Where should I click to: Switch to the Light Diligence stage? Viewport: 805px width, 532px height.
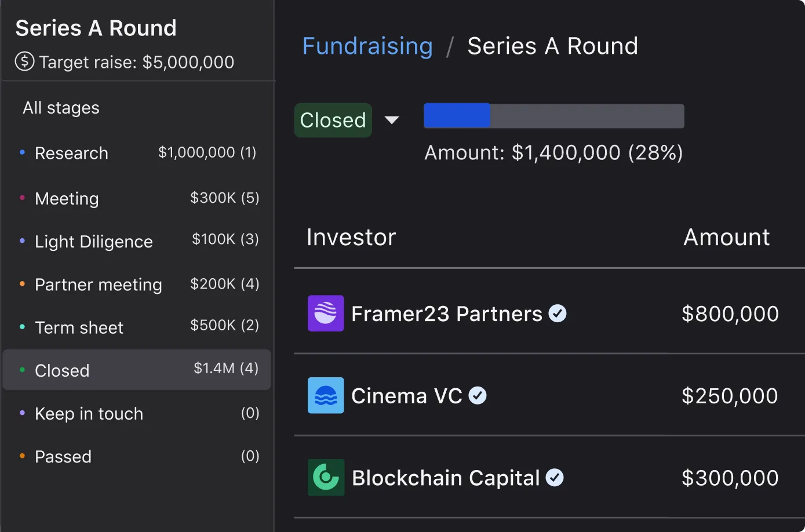point(94,242)
